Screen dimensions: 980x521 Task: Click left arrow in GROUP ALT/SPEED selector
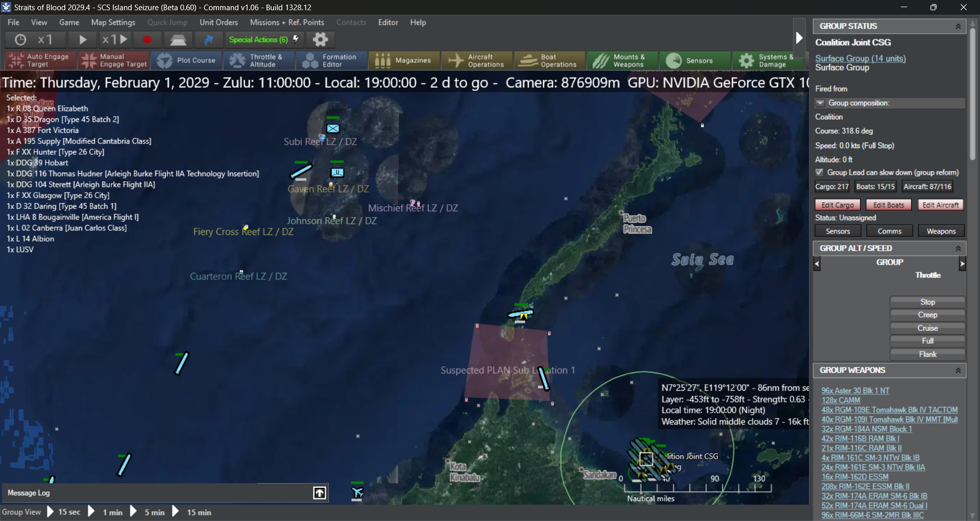tap(817, 264)
